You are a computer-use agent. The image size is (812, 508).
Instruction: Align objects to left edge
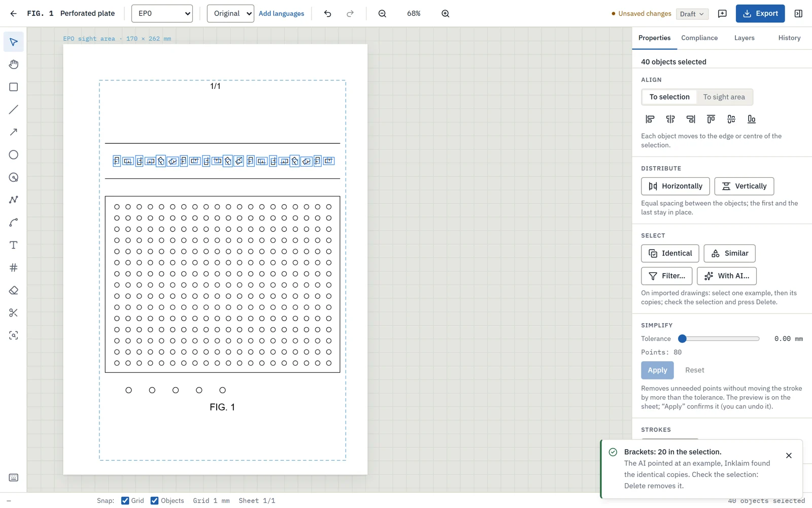click(650, 119)
